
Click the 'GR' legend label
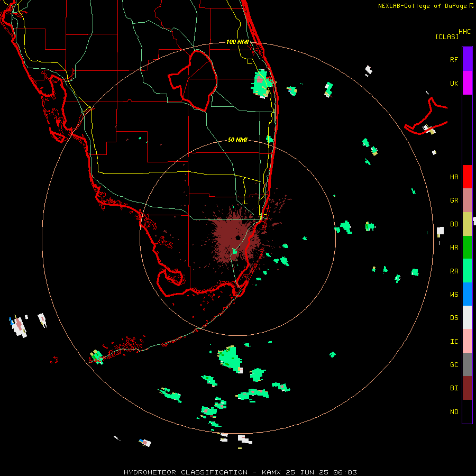(x=454, y=200)
